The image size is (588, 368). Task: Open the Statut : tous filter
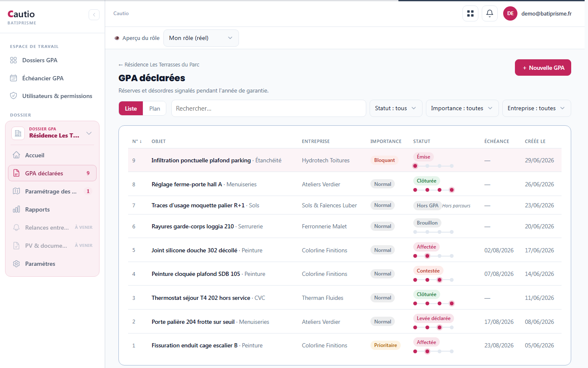point(396,108)
